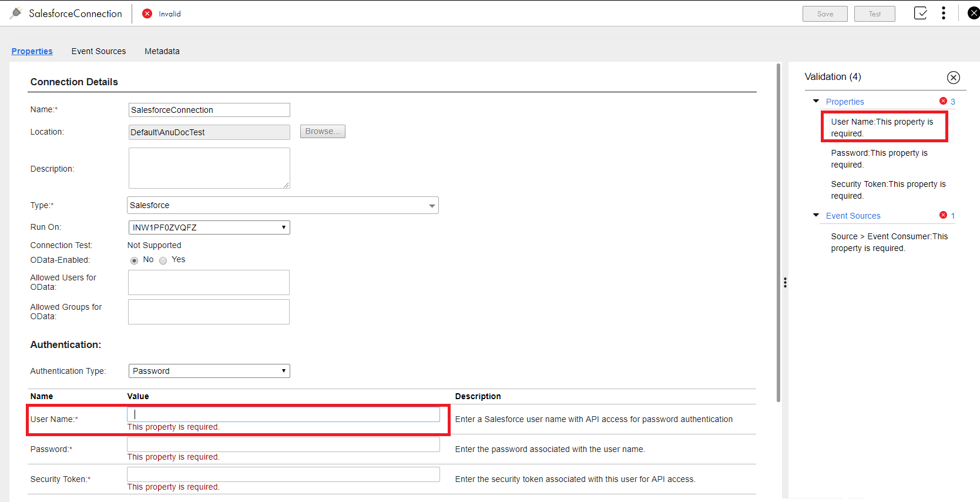The width and height of the screenshot is (980, 502).
Task: Click the connection Name input field
Action: (x=209, y=110)
